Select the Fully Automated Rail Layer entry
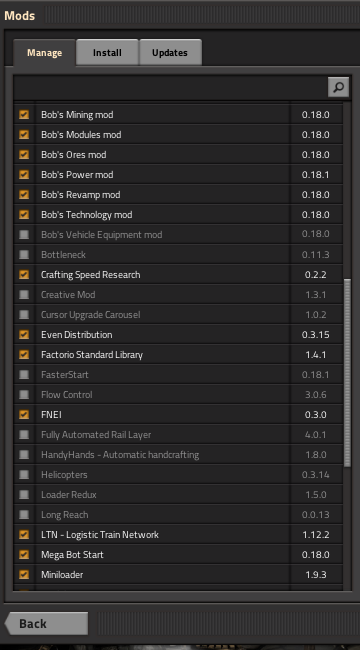 coord(178,434)
